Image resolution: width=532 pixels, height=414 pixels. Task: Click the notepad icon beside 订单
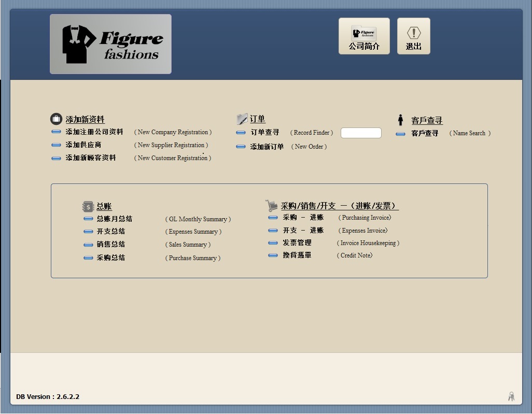pyautogui.click(x=242, y=119)
